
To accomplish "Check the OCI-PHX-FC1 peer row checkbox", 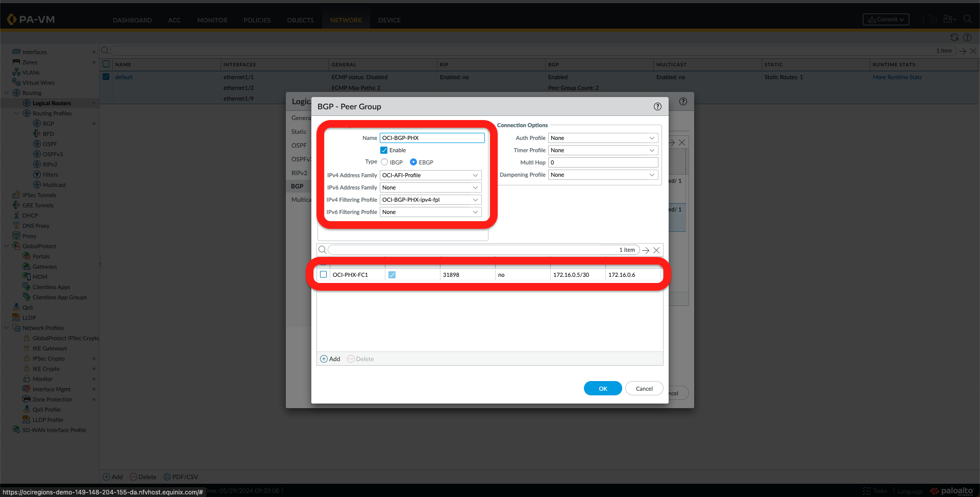I will (323, 275).
